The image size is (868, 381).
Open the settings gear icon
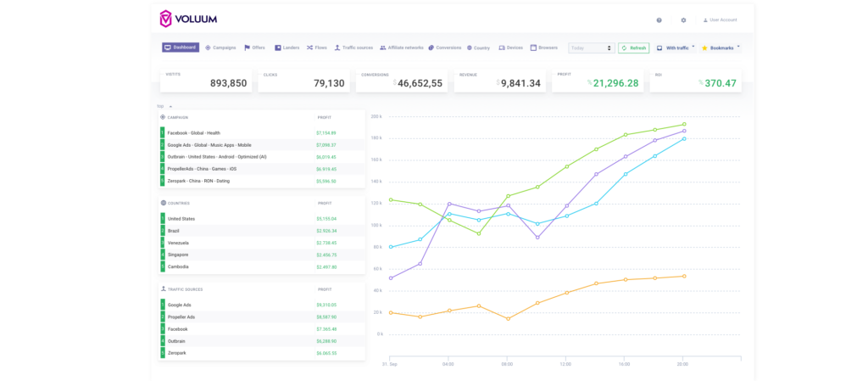coord(683,20)
